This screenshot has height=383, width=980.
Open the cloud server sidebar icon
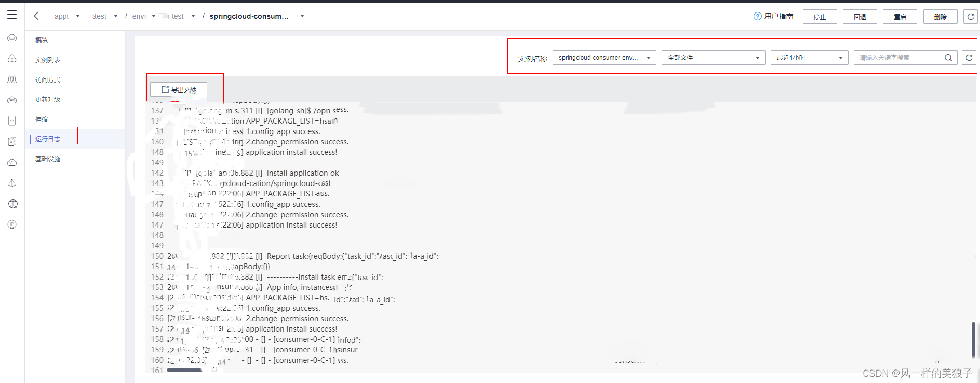click(12, 38)
